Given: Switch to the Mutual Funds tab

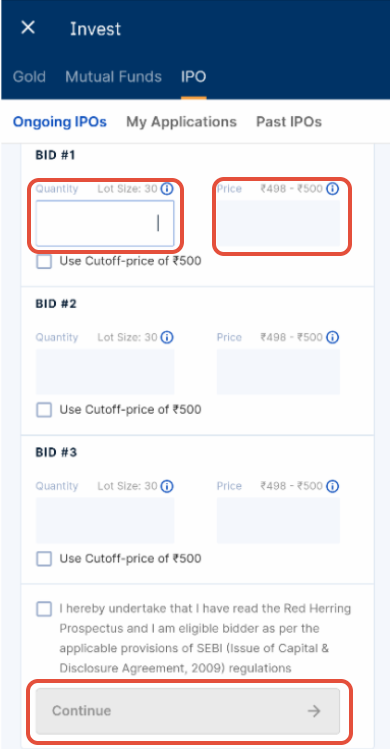Looking at the screenshot, I should pyautogui.click(x=113, y=77).
